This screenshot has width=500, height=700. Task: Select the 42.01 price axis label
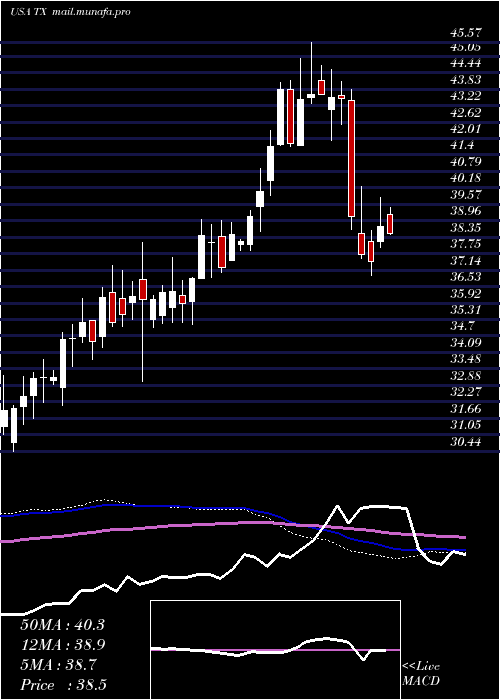tap(465, 129)
